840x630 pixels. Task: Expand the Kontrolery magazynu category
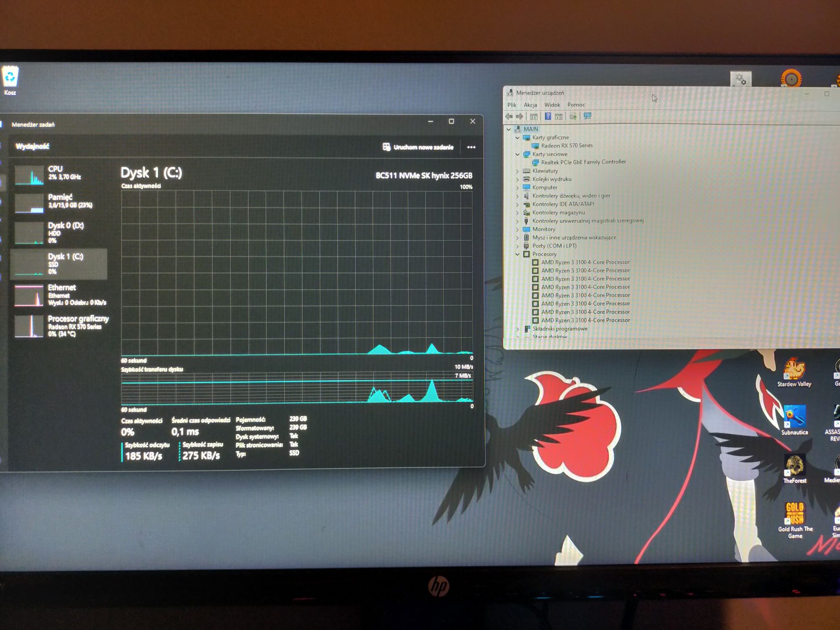tap(517, 213)
